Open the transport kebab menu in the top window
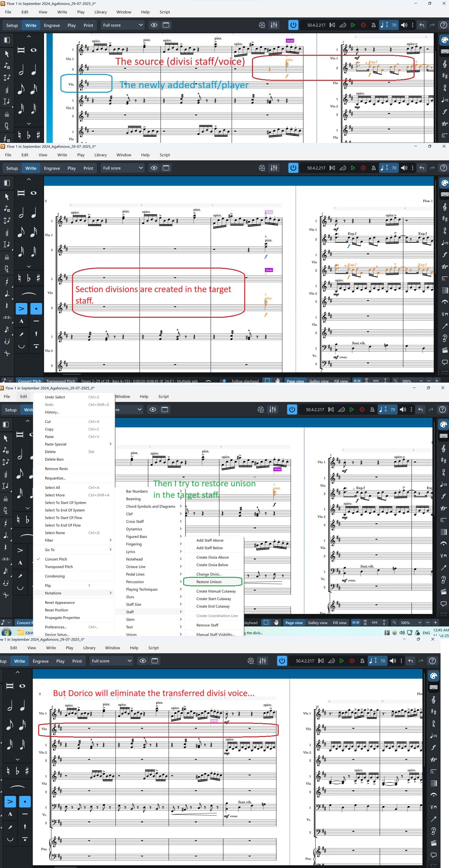 [413, 25]
